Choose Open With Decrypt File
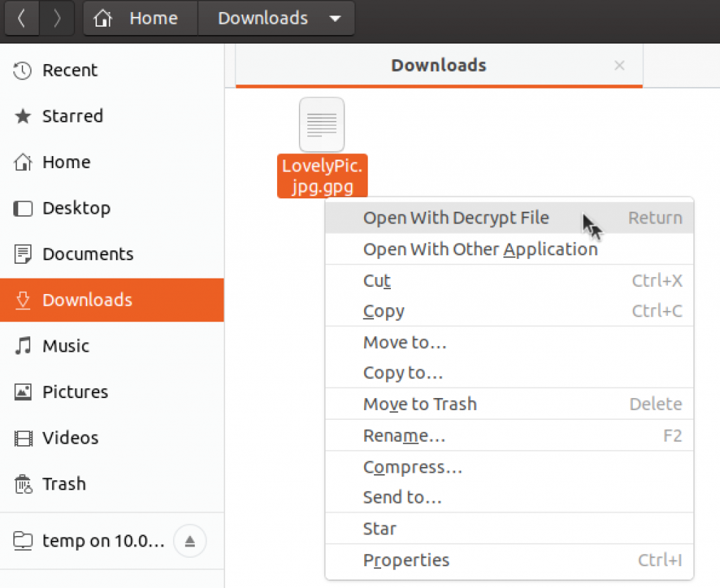Image resolution: width=720 pixels, height=588 pixels. [509, 218]
